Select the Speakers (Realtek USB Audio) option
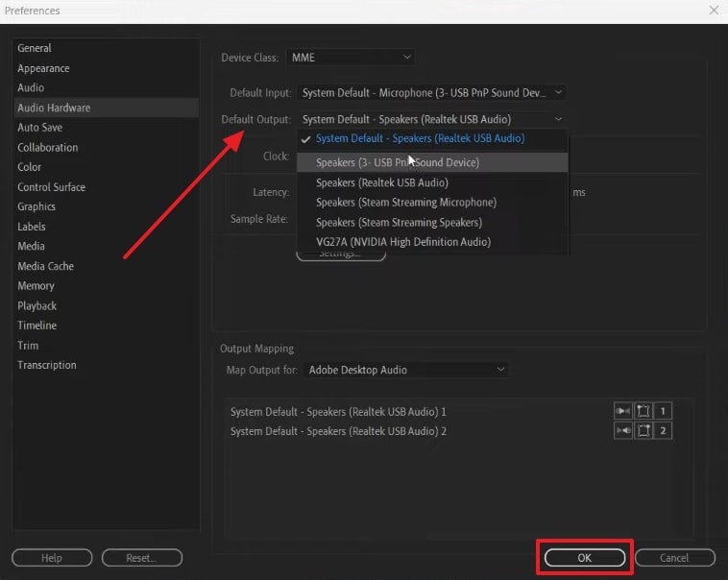This screenshot has height=580, width=728. [x=432, y=183]
